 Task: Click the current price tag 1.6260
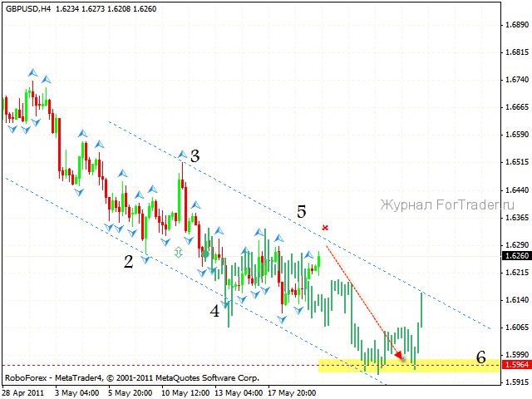coord(515,256)
